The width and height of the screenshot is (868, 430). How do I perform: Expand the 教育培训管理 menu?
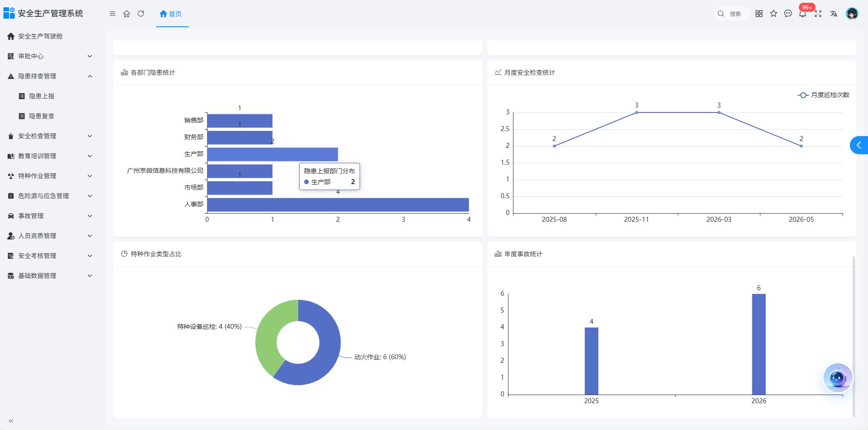(50, 156)
